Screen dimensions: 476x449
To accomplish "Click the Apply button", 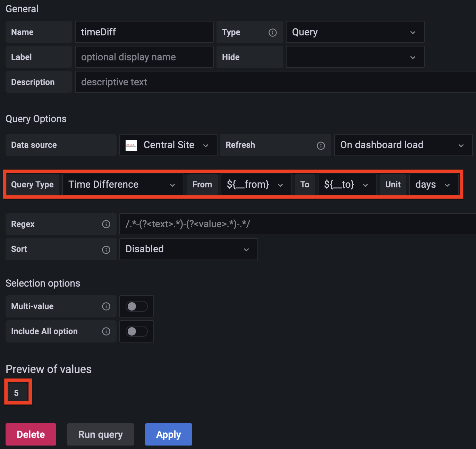I will click(x=169, y=434).
